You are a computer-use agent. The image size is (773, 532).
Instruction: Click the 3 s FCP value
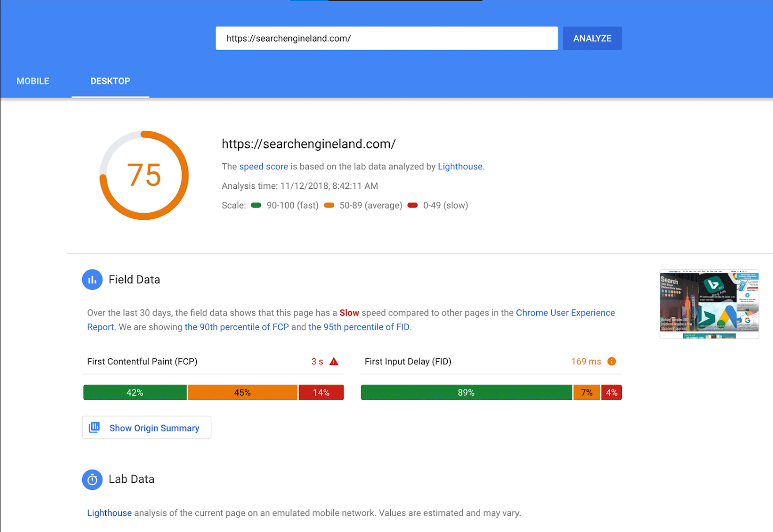[x=317, y=362]
